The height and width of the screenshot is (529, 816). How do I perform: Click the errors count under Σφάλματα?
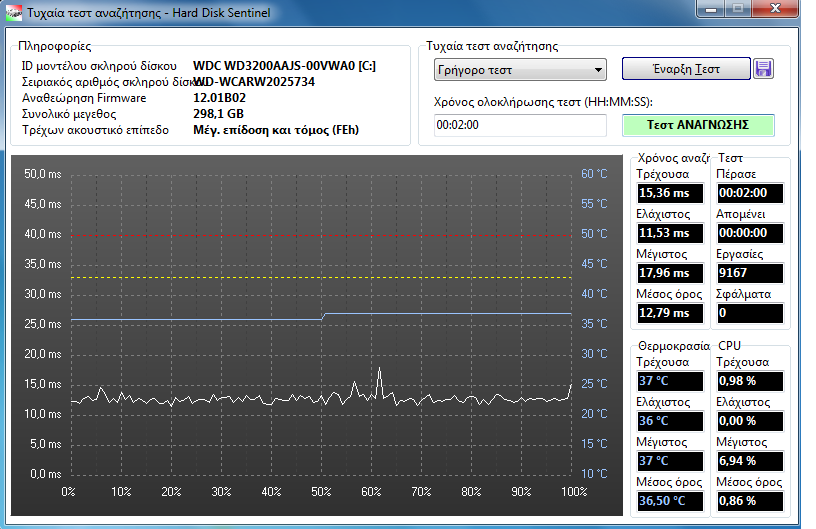point(750,313)
